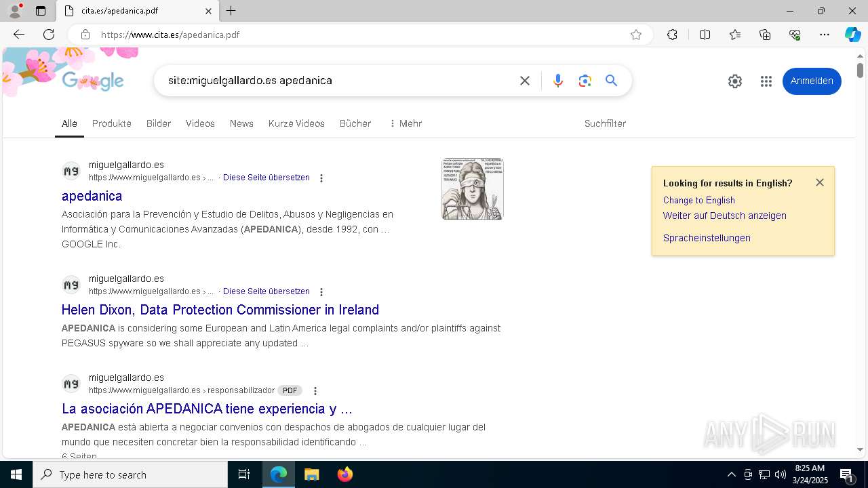868x488 pixels.
Task: Close the cita.es/apedanica.pdf tab
Action: point(208,11)
